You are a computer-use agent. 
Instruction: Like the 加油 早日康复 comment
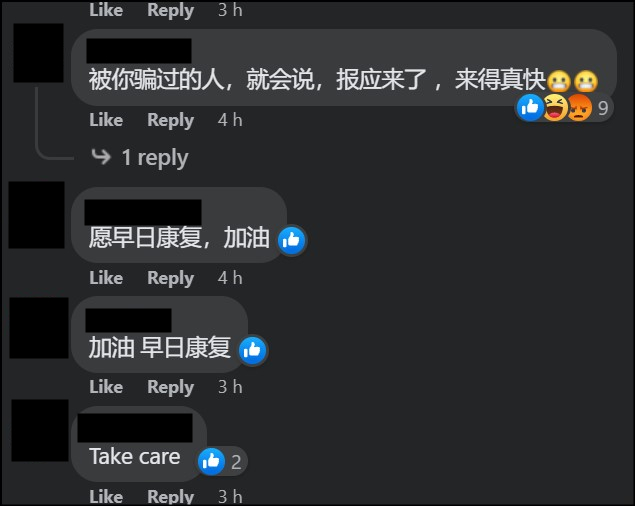[106, 387]
